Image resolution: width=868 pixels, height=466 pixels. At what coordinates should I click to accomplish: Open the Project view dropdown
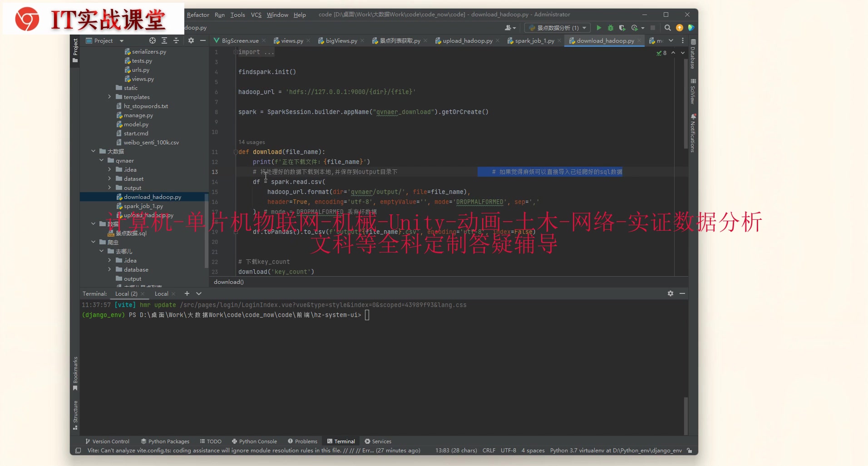point(122,41)
